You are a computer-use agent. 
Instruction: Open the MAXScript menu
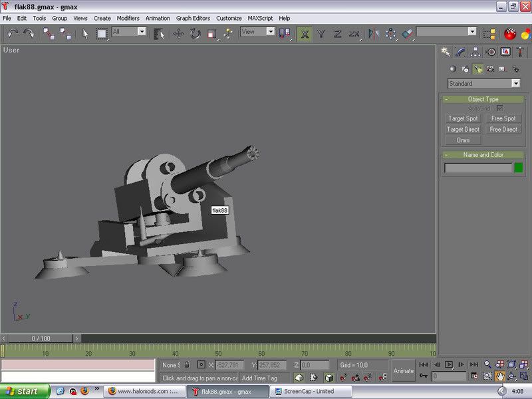pos(260,19)
